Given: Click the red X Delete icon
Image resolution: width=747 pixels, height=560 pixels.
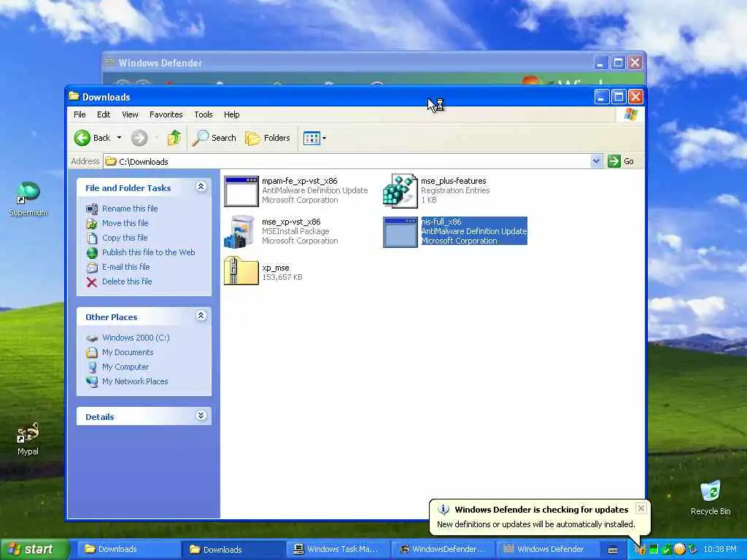Looking at the screenshot, I should [92, 282].
